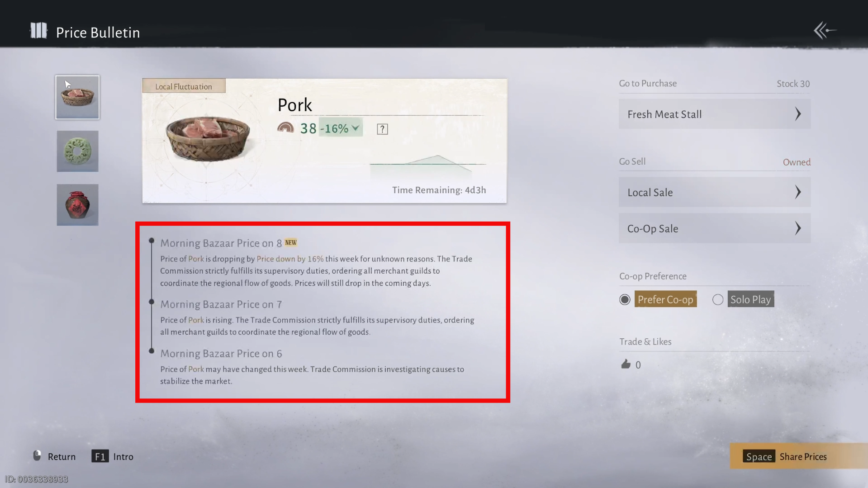868x488 pixels.
Task: Select the Prefer Co-op radio button
Action: (x=625, y=299)
